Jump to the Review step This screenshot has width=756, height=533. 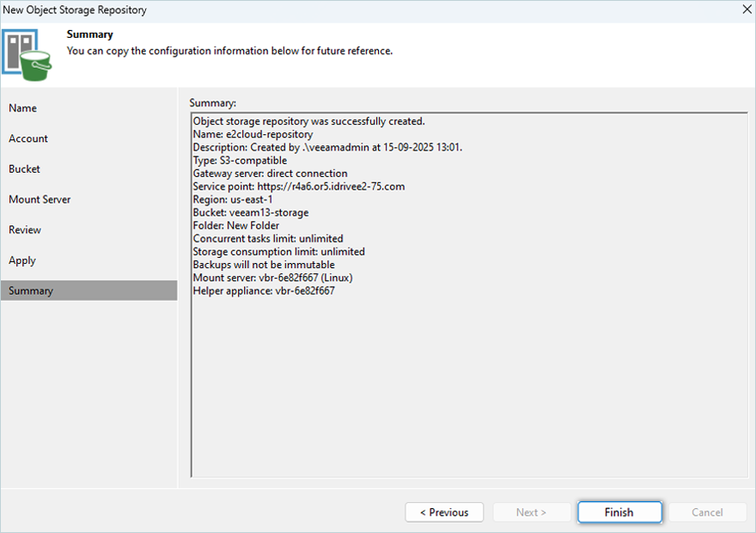tap(25, 230)
